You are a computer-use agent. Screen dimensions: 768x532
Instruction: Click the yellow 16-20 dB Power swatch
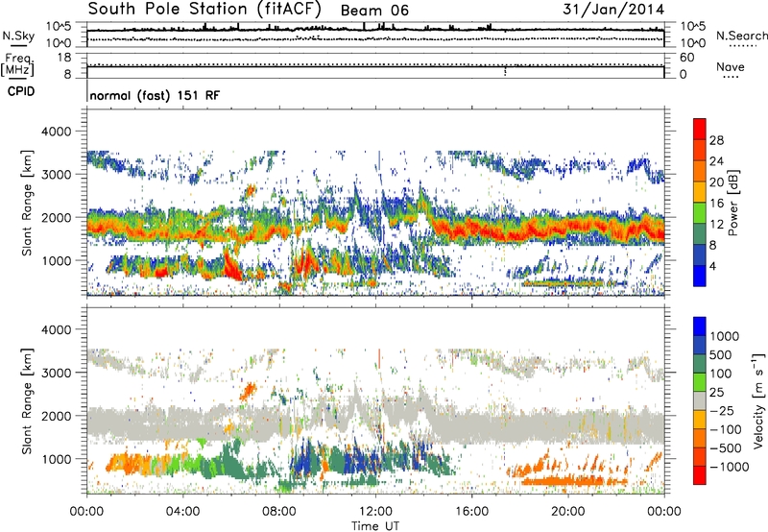(700, 191)
